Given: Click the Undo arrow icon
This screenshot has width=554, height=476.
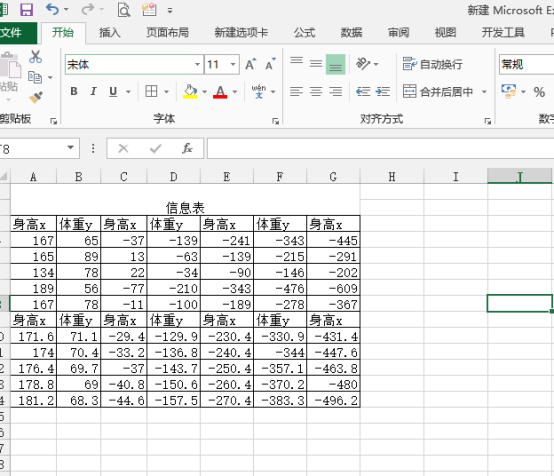Looking at the screenshot, I should pos(52,9).
